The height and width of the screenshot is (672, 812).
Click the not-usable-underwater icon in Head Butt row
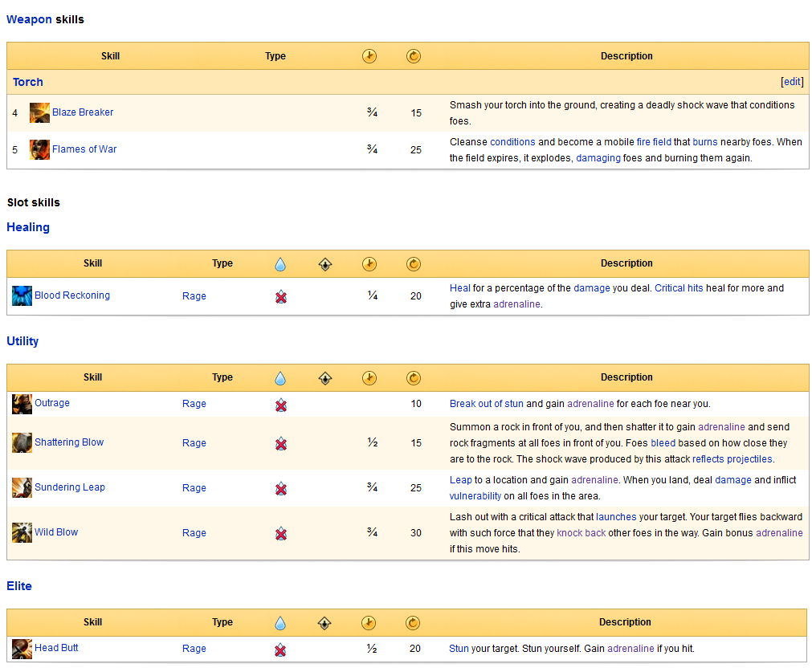pyautogui.click(x=280, y=650)
